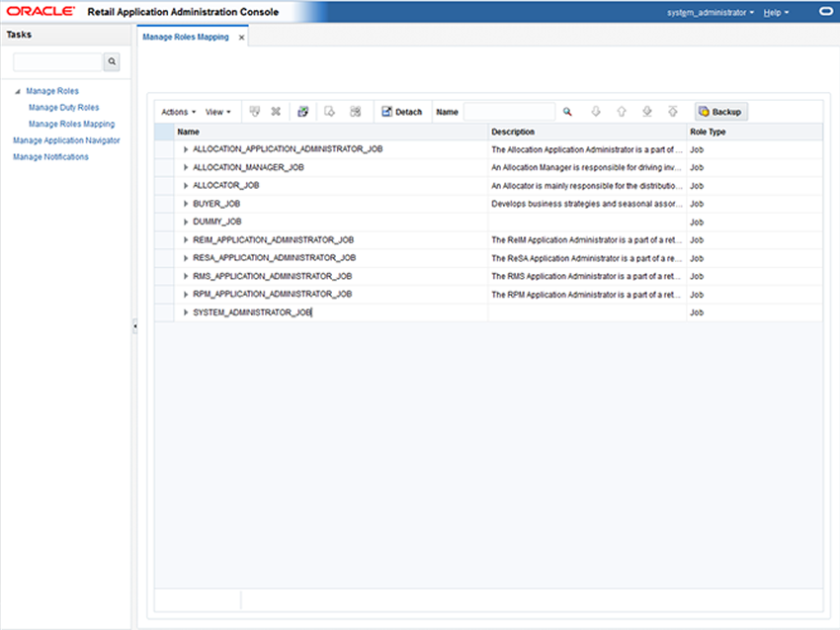The height and width of the screenshot is (630, 840).
Task: Expand the ALLOCATOR_JOB row
Action: click(x=186, y=186)
